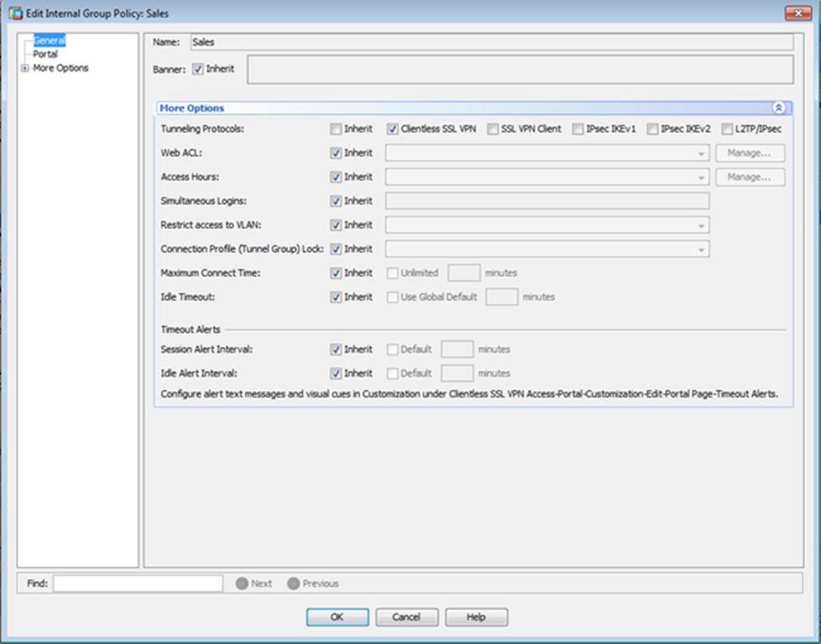
Task: Click the Help button
Action: (476, 617)
